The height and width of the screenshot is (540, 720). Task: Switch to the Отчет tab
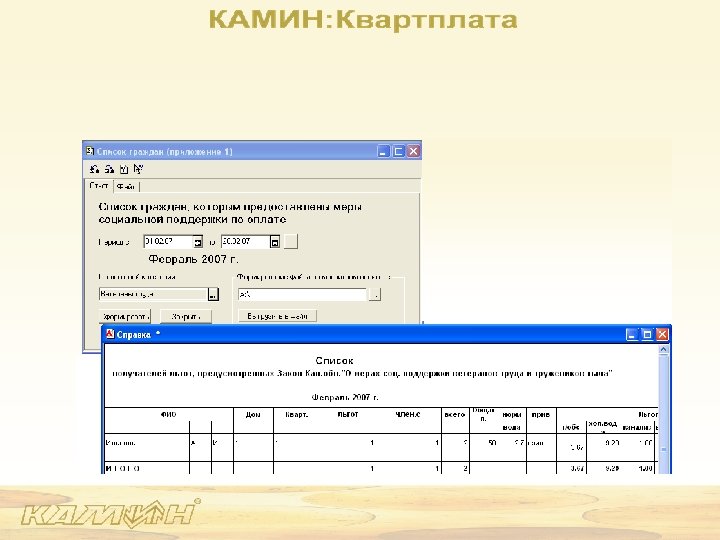[x=99, y=186]
